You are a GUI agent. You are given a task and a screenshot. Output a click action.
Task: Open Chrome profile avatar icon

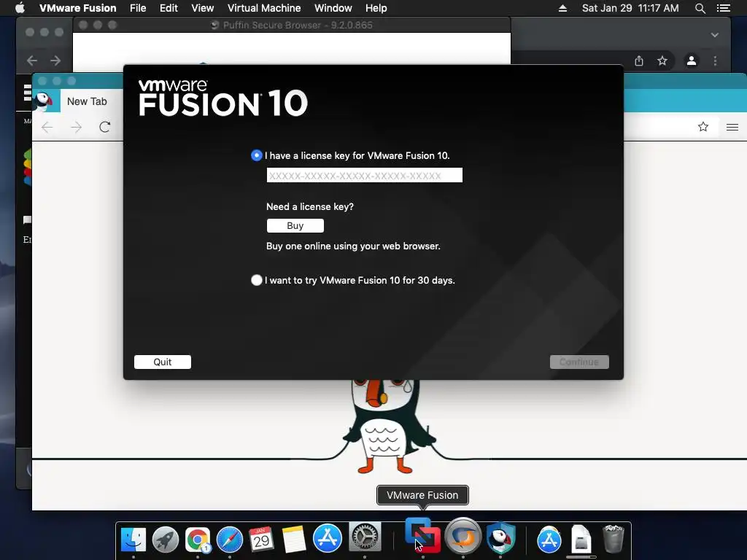692,61
